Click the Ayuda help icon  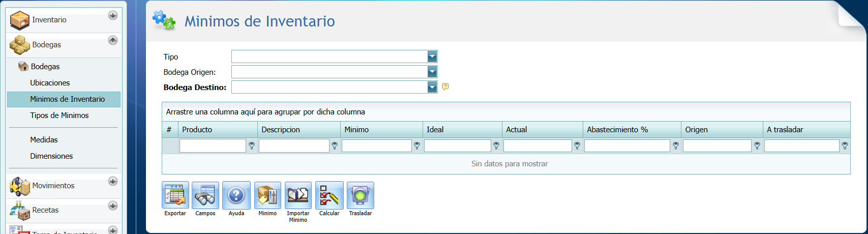(236, 195)
